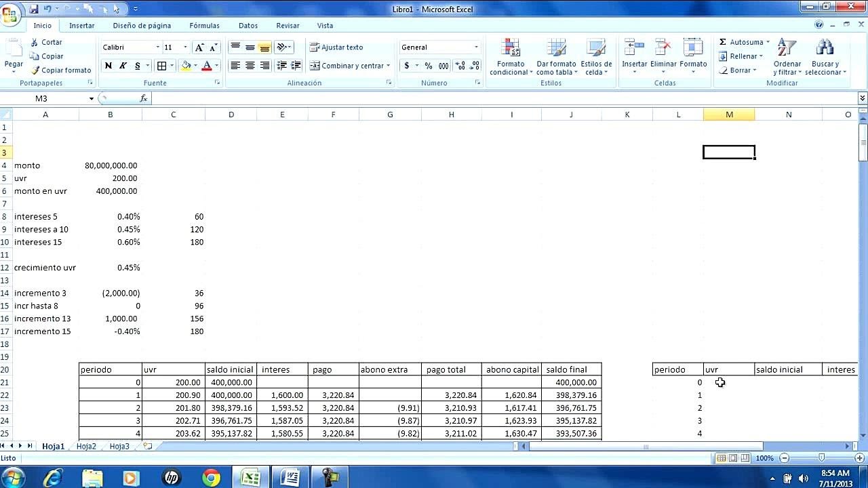Image resolution: width=868 pixels, height=488 pixels.
Task: Open Formato condicional menu
Action: point(510,57)
